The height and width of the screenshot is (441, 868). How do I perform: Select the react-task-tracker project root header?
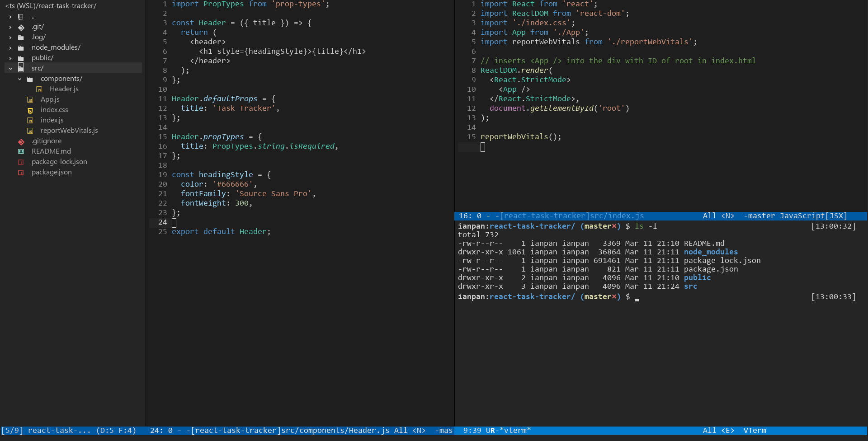coord(51,6)
